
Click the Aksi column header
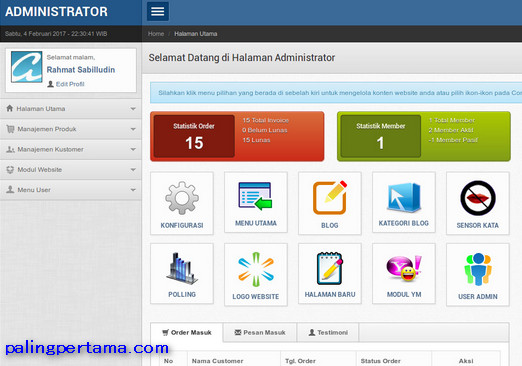pos(466,361)
